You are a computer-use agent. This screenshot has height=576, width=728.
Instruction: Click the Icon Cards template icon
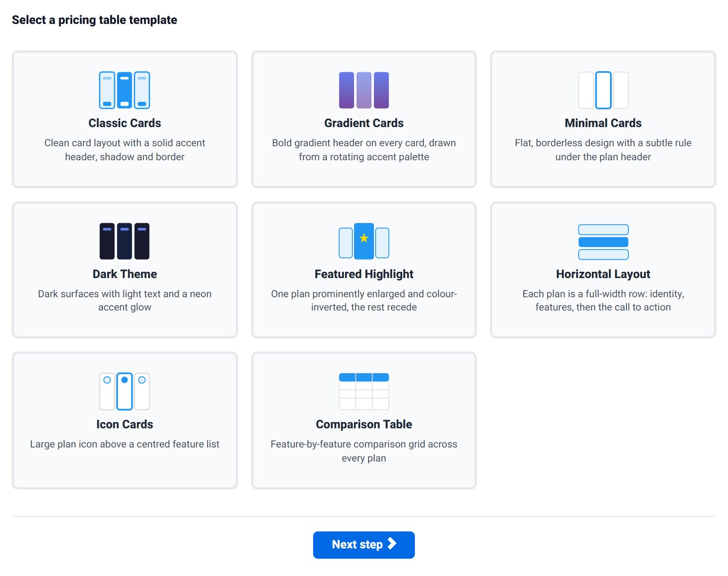coord(125,391)
